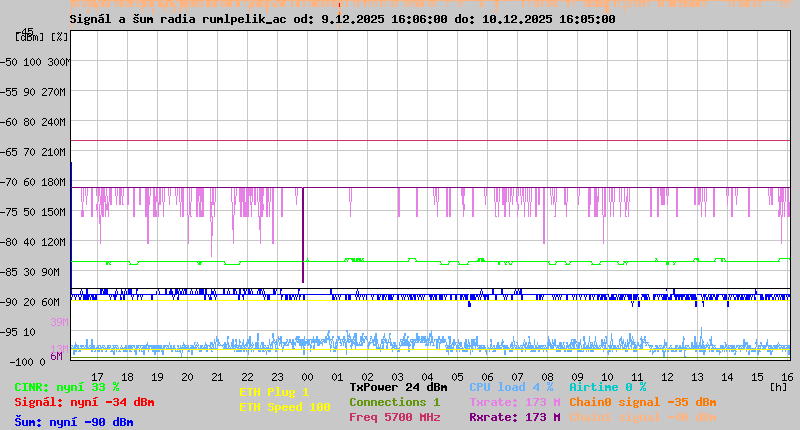Select the TxPower 24 dBm label
Viewport: 800px width, 430px height.
pos(398,387)
